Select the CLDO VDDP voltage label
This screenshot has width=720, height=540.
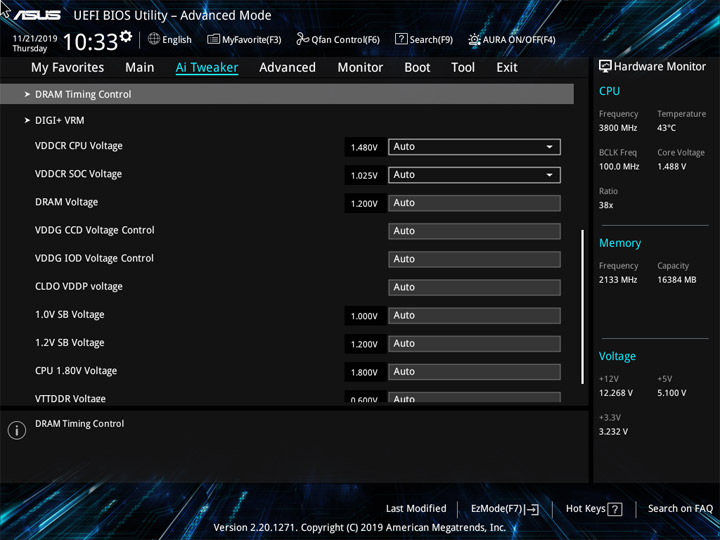79,287
